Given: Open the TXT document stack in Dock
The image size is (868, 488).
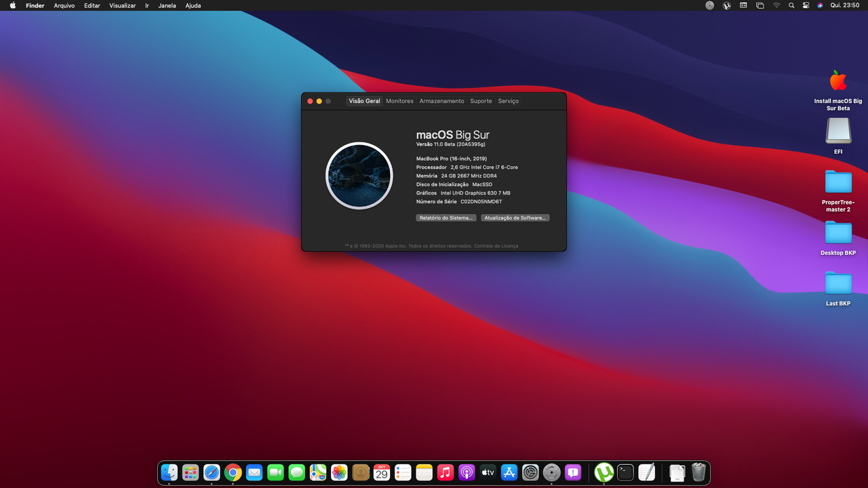Looking at the screenshot, I should click(677, 473).
